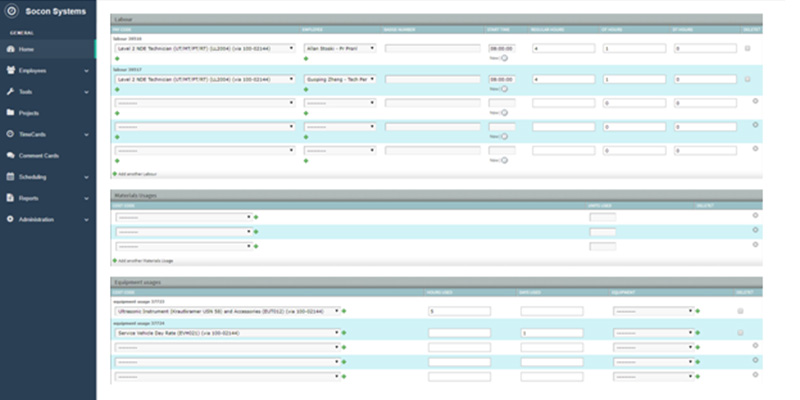Click green plus beside equipment dropdown for usage 37723

click(x=697, y=311)
